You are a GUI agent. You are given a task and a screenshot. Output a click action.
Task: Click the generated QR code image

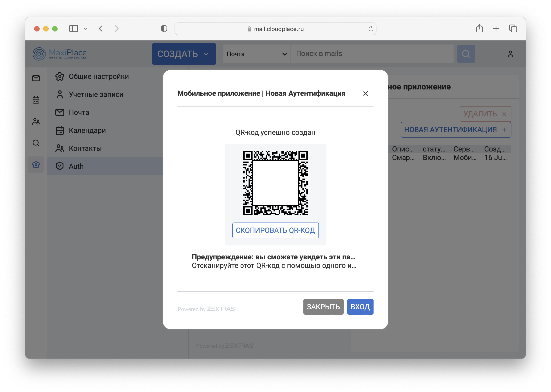coord(275,183)
